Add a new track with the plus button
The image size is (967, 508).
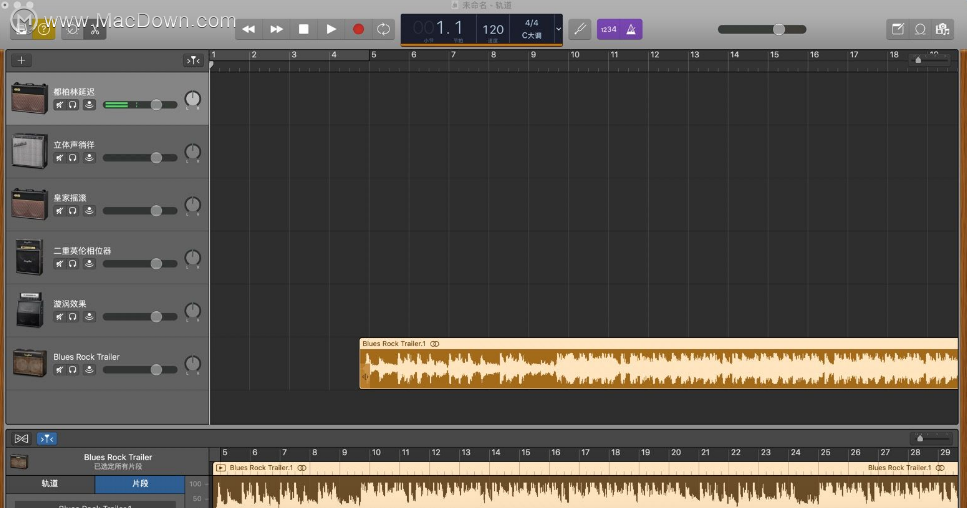pos(21,60)
